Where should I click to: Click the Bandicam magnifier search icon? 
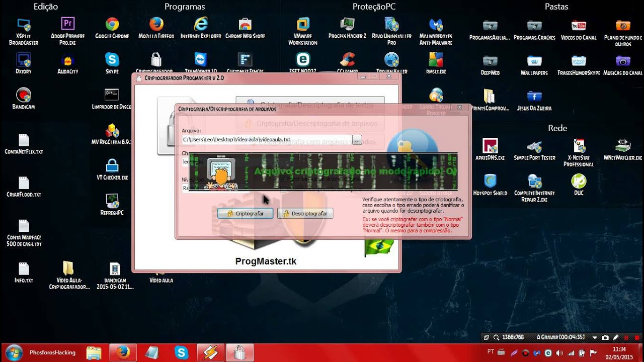(x=497, y=338)
